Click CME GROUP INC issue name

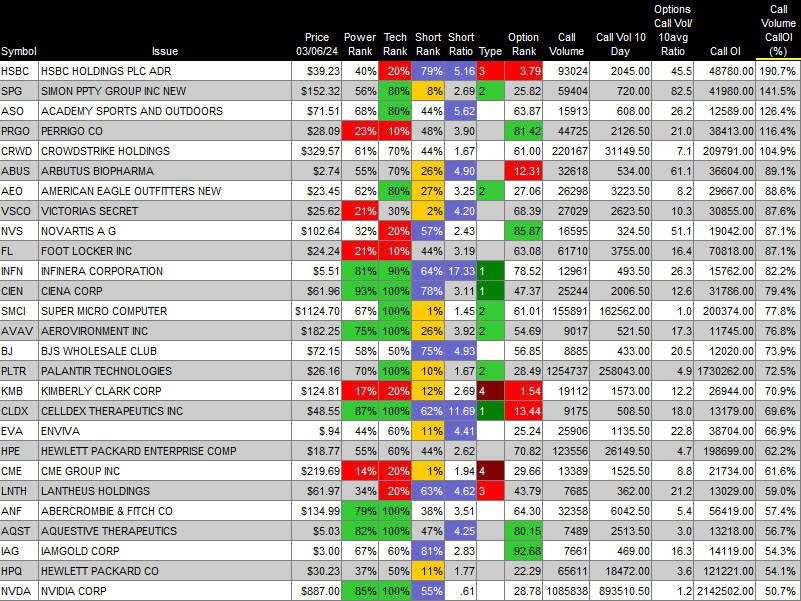[x=80, y=471]
